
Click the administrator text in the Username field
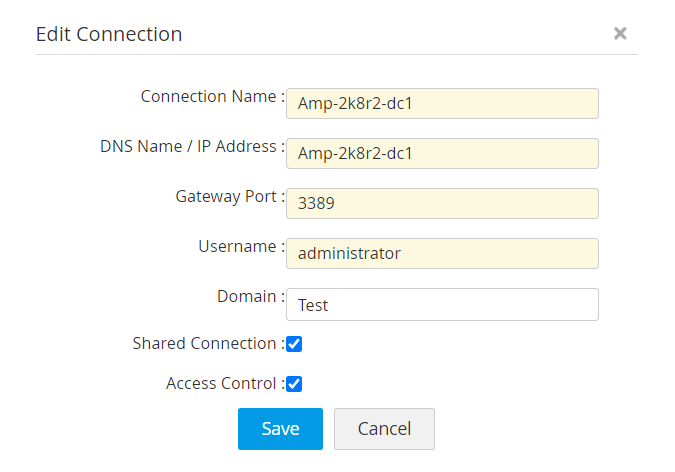[x=349, y=254]
